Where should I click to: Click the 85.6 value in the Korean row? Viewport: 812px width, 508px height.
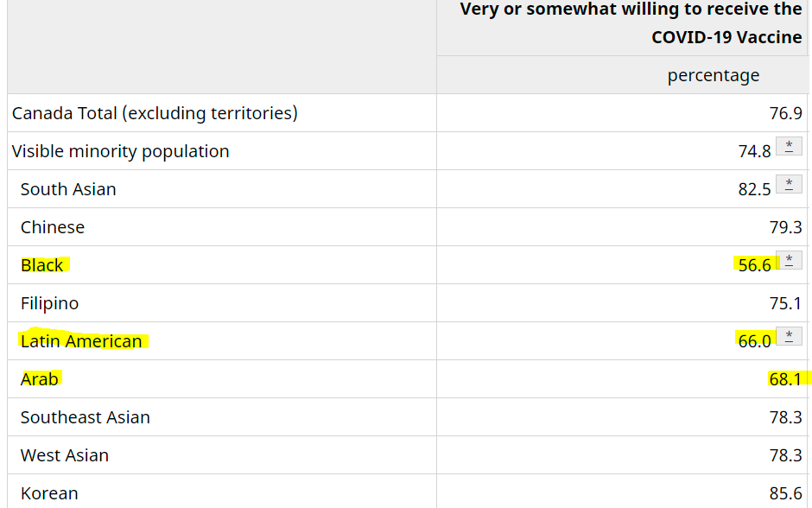coord(785,493)
